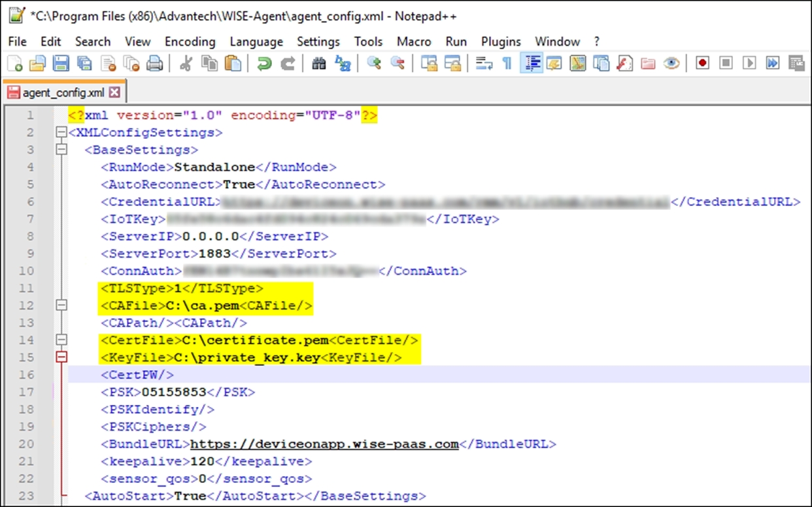The image size is (812, 507).
Task: Click the New file toolbar icon
Action: (14, 63)
